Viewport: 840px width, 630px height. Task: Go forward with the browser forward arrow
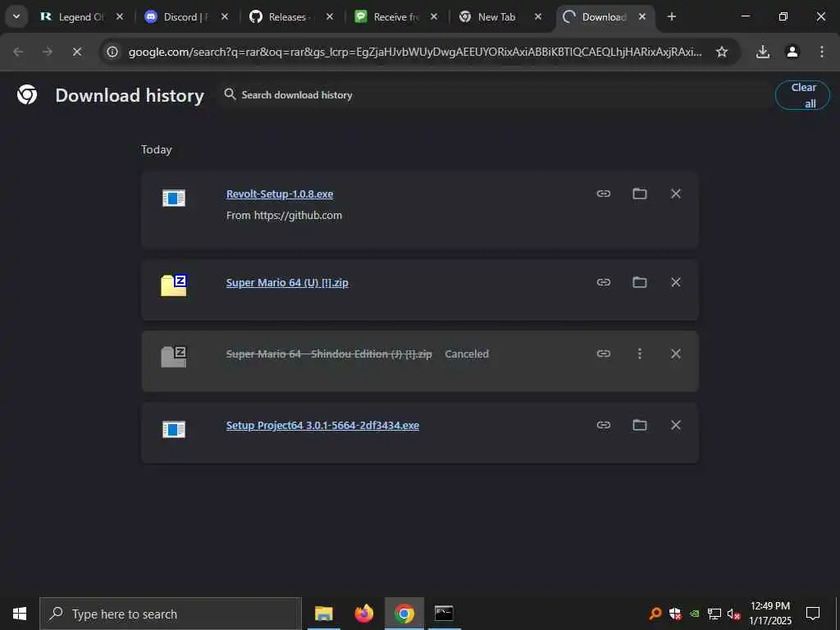coord(48,52)
